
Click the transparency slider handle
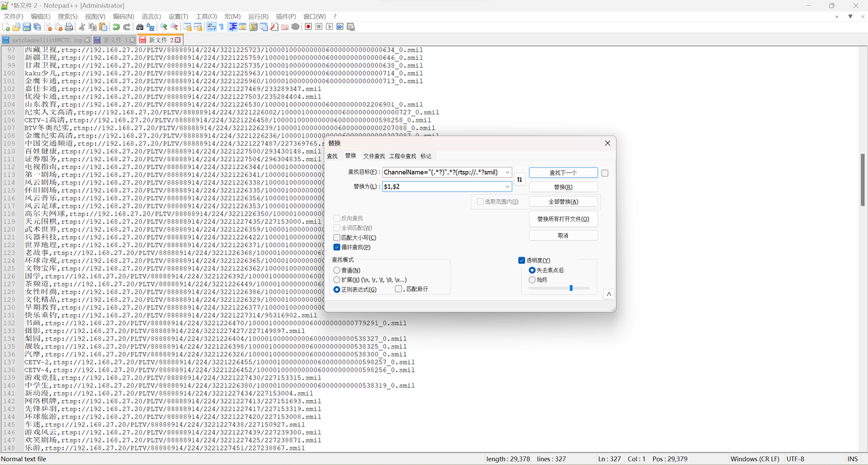pos(571,288)
